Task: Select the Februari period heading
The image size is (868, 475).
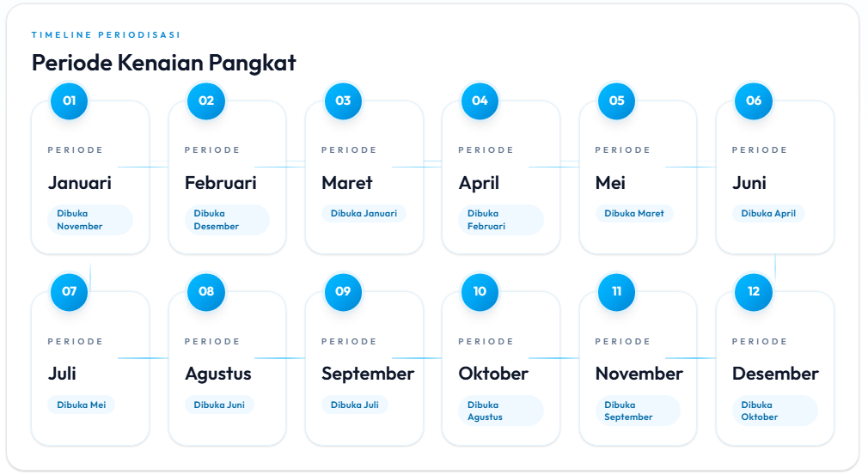Action: [220, 183]
